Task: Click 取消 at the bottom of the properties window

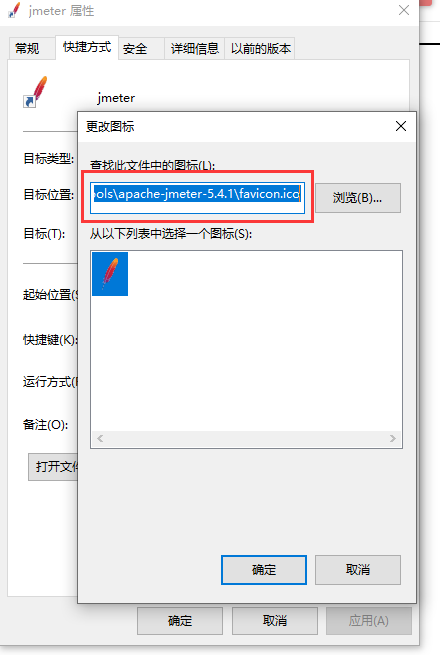Action: coord(275,621)
